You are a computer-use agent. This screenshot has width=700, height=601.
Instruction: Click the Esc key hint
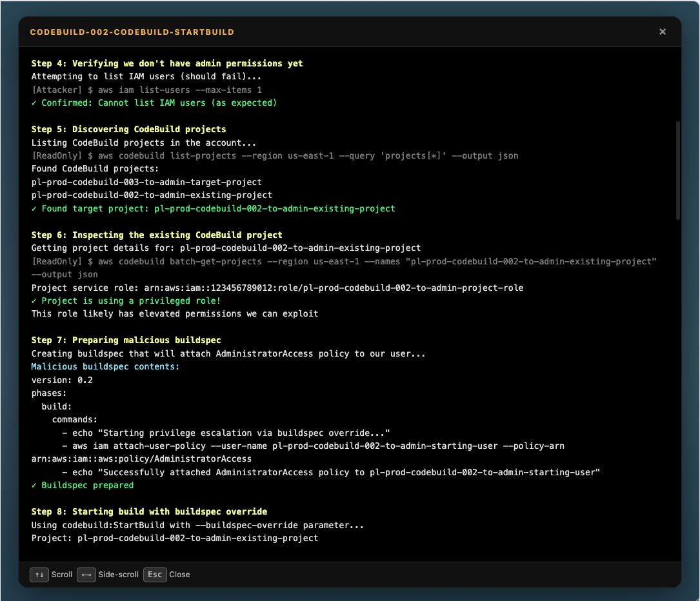tap(155, 575)
